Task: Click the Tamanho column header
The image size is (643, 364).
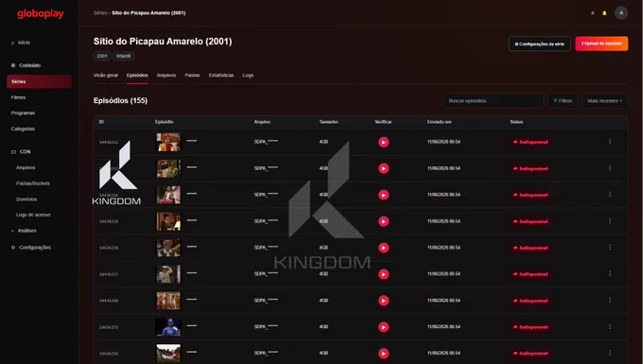Action: 328,122
